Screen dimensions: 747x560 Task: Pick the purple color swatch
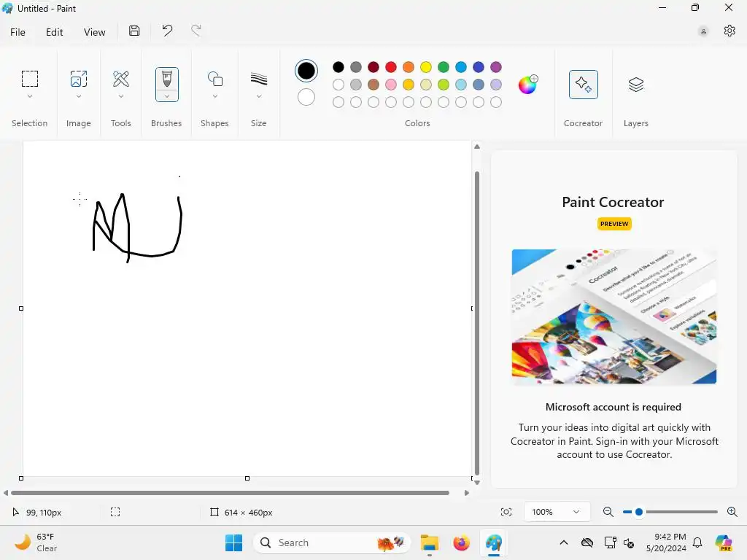496,67
